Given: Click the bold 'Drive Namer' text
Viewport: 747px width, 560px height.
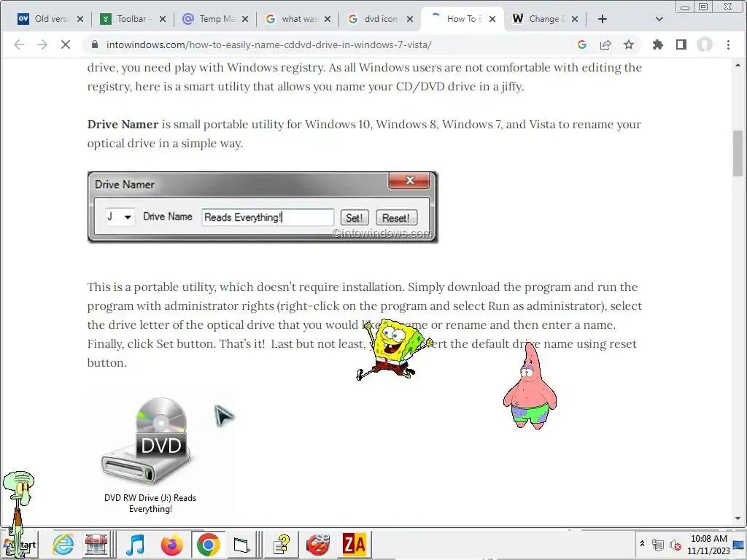Looking at the screenshot, I should coord(123,124).
